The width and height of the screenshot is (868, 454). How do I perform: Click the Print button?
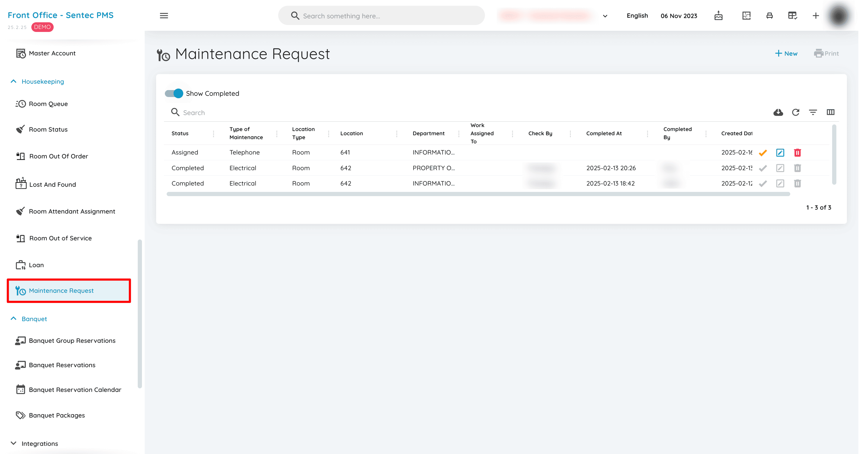coord(826,53)
